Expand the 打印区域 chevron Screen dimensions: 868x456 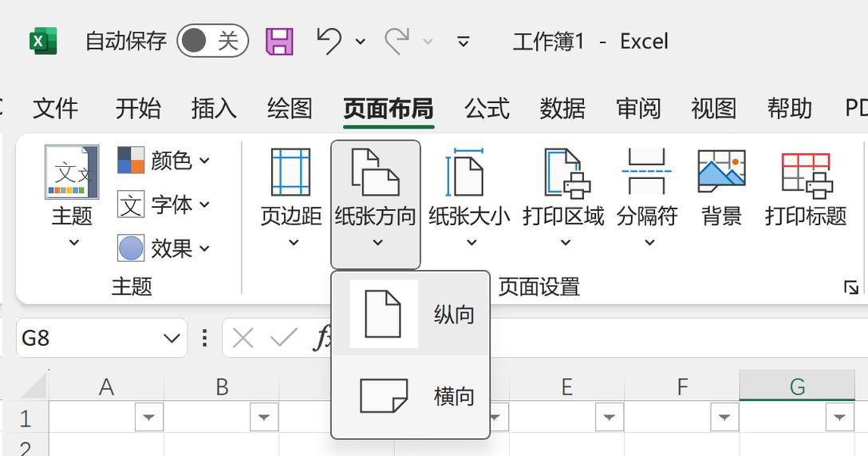[565, 242]
